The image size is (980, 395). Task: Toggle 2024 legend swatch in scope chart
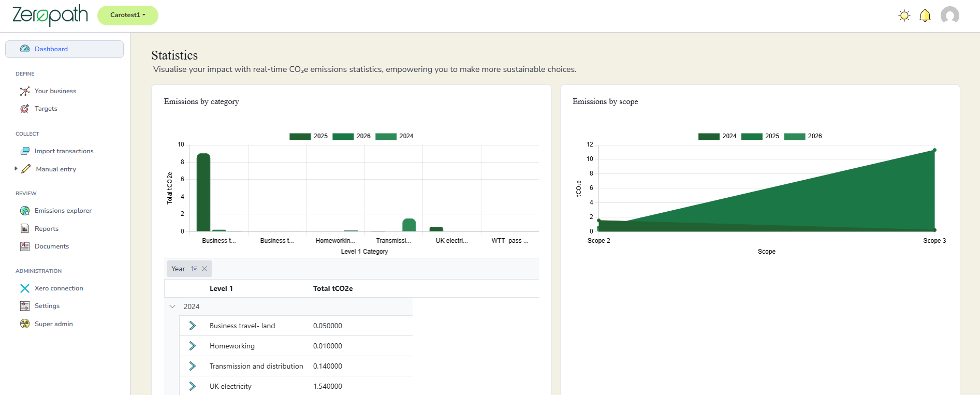point(709,136)
